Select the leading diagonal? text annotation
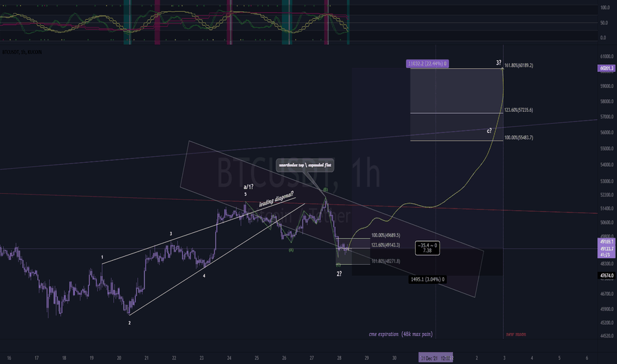This screenshot has width=617, height=364. [276, 199]
